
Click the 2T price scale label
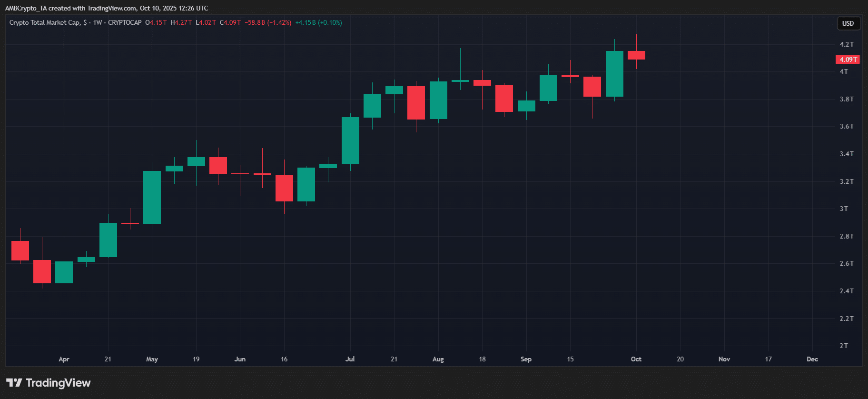coord(844,346)
